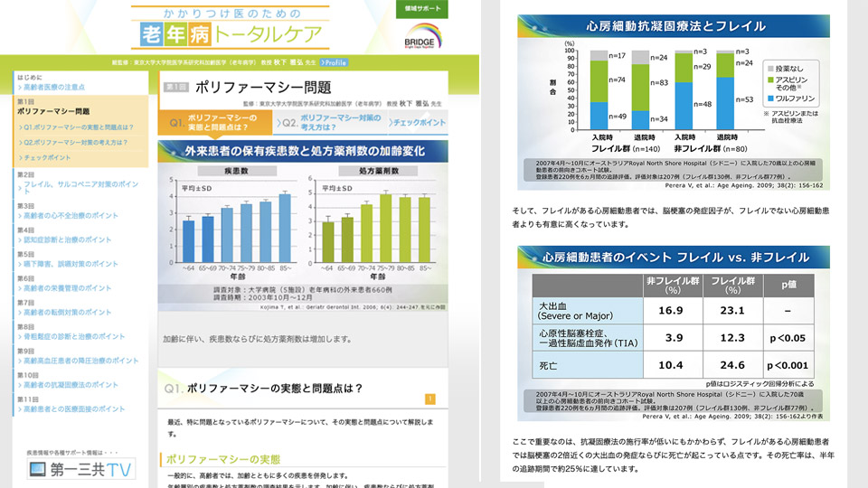Open 高齢者医療の注意点 in the sidebar
Image resolution: width=868 pixels, height=488 pixels.
(54, 87)
